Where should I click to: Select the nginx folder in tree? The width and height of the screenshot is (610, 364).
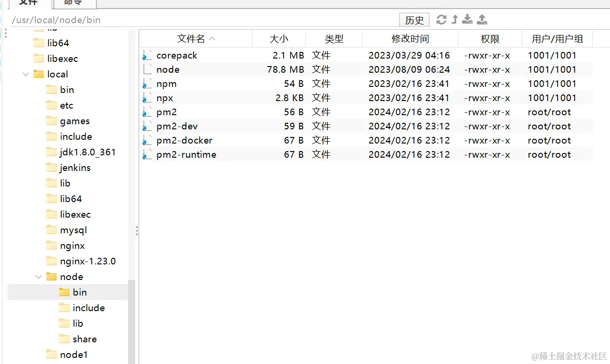pyautogui.click(x=72, y=245)
